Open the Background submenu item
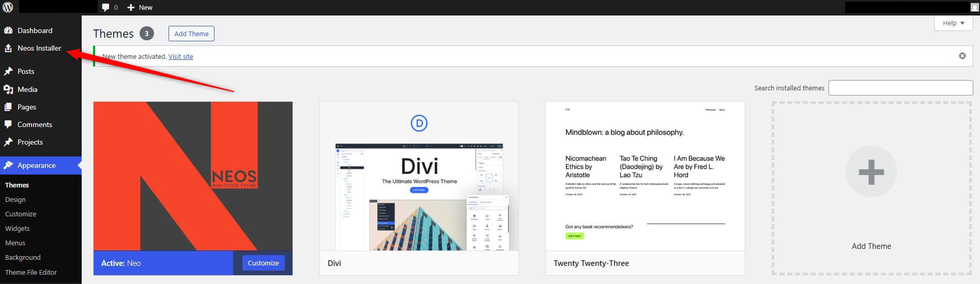Viewport: 980px width, 284px height. coord(23,257)
